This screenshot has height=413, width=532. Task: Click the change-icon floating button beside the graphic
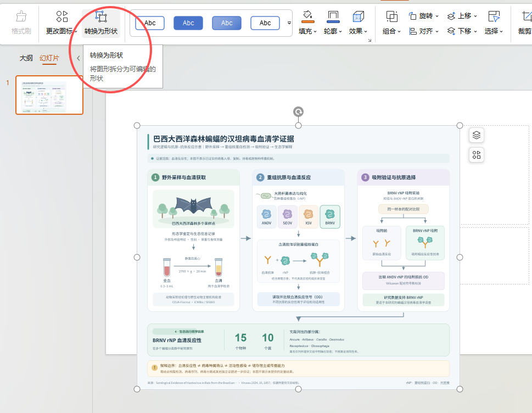click(477, 155)
